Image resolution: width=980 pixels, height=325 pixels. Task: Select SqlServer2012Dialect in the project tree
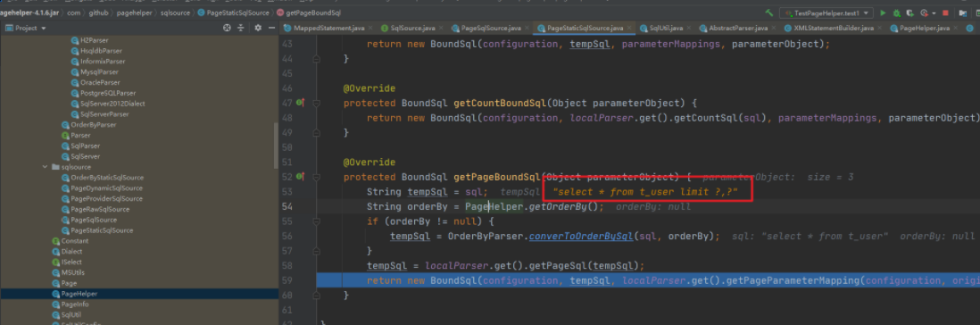(x=108, y=104)
